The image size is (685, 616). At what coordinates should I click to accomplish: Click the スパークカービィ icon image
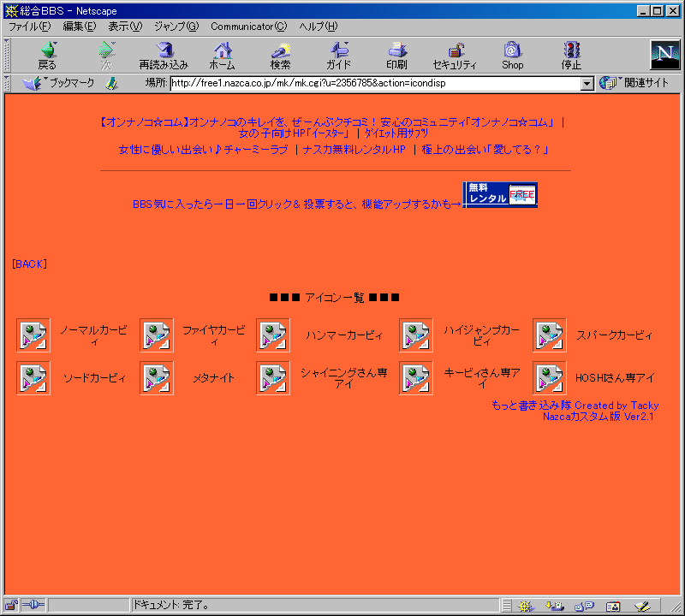coord(550,335)
